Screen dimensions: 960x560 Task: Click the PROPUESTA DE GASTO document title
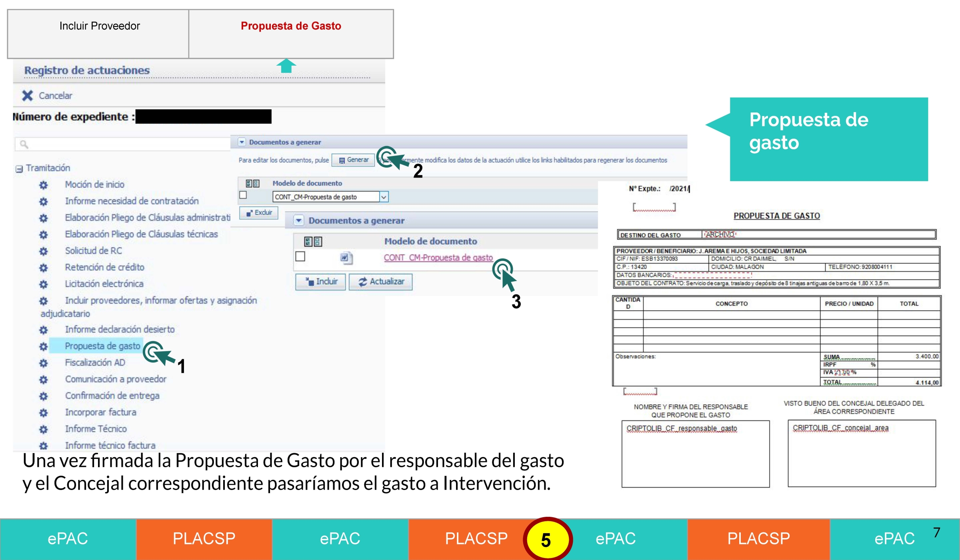[x=776, y=216]
